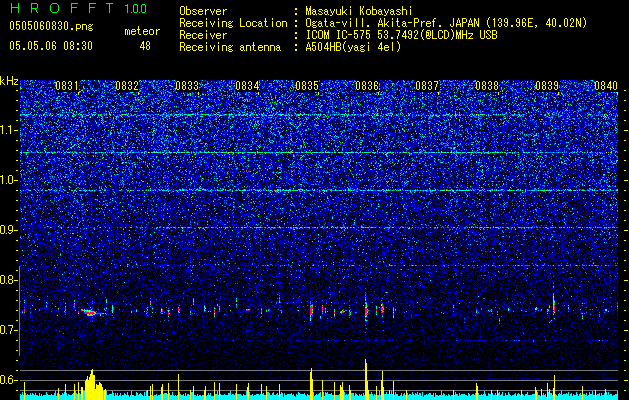Click the antenna value A504HB(yagi 4el)
Image resolution: width=629 pixels, height=400 pixels.
(353, 47)
